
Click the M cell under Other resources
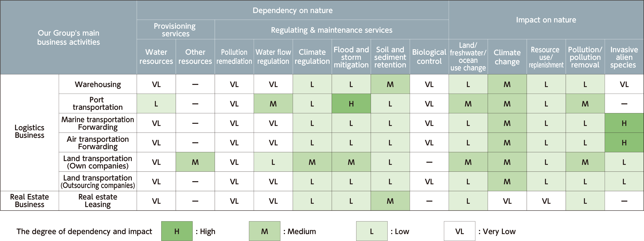click(195, 162)
